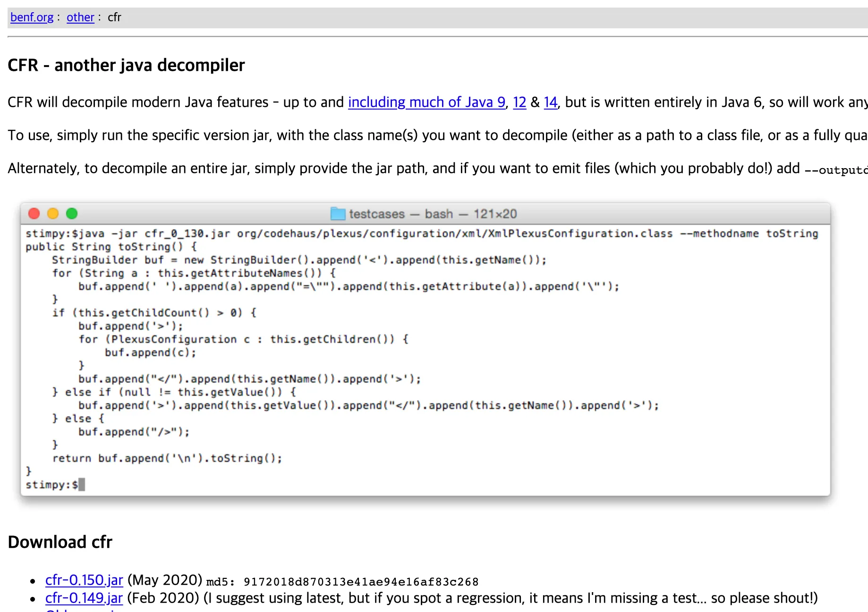Image resolution: width=868 pixels, height=612 pixels.
Task: Download cfr-0.150.jar
Action: pos(84,580)
